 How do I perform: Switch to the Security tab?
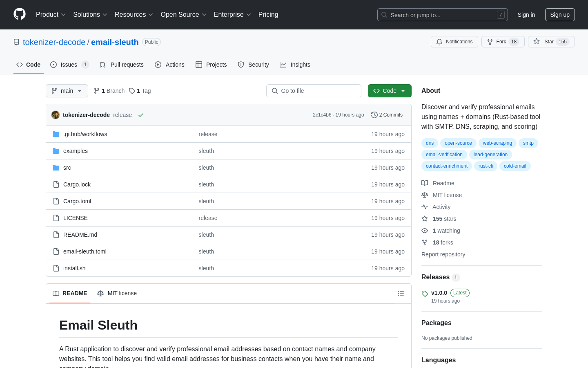click(254, 65)
